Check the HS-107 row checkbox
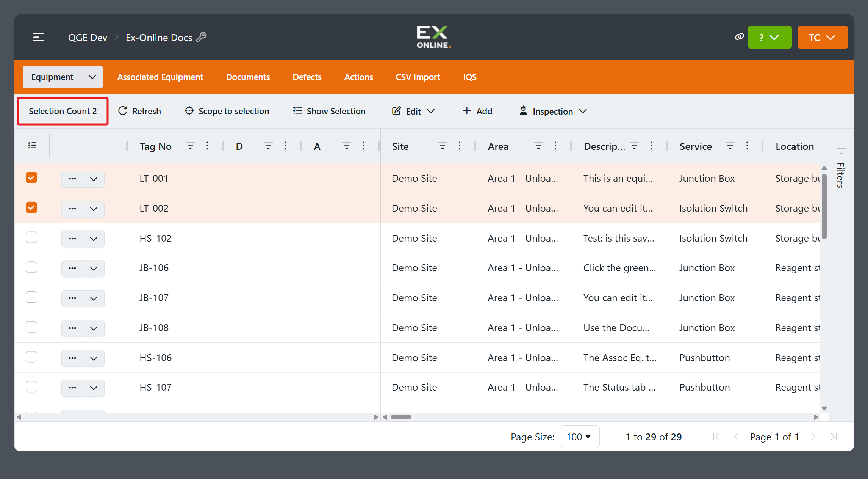Viewport: 868px width, 479px height. pyautogui.click(x=31, y=386)
